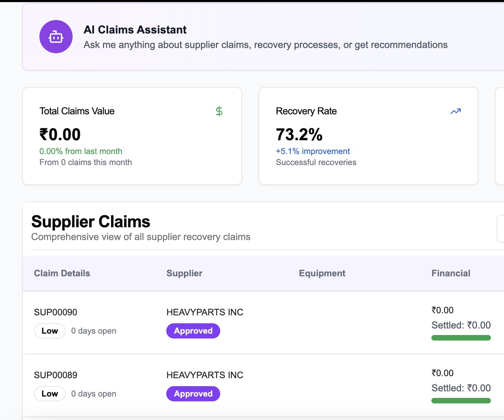This screenshot has width=504, height=420.
Task: Click the Supplier Claims heading
Action: tap(91, 222)
